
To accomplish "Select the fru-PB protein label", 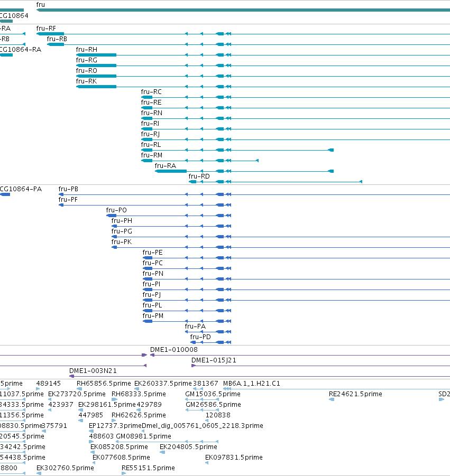I will point(68,189).
